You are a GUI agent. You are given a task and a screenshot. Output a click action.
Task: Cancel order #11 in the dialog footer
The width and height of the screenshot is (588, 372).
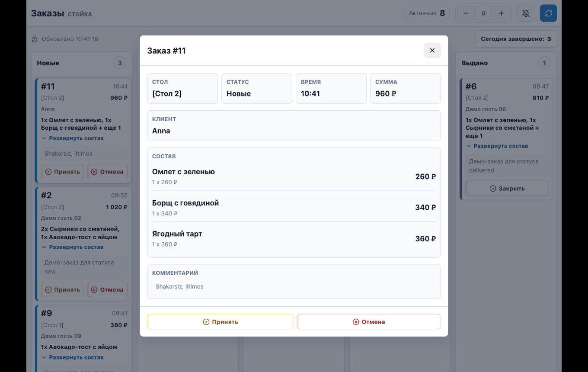pos(369,322)
